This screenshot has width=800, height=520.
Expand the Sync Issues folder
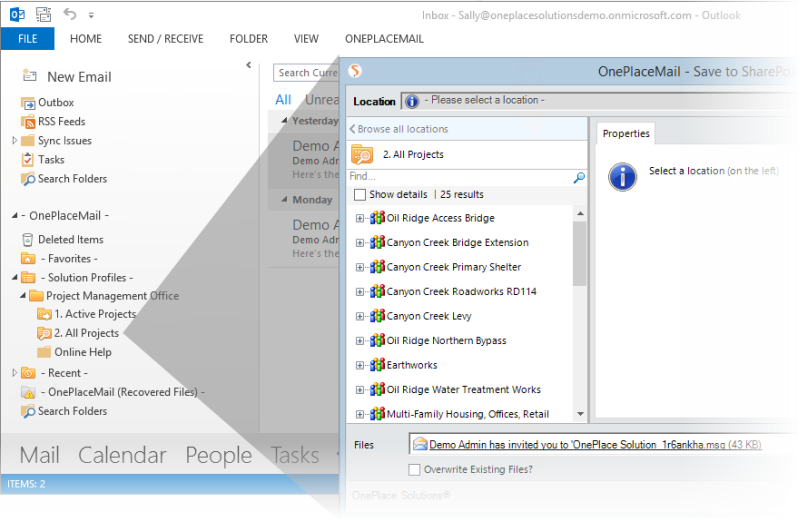(x=14, y=140)
